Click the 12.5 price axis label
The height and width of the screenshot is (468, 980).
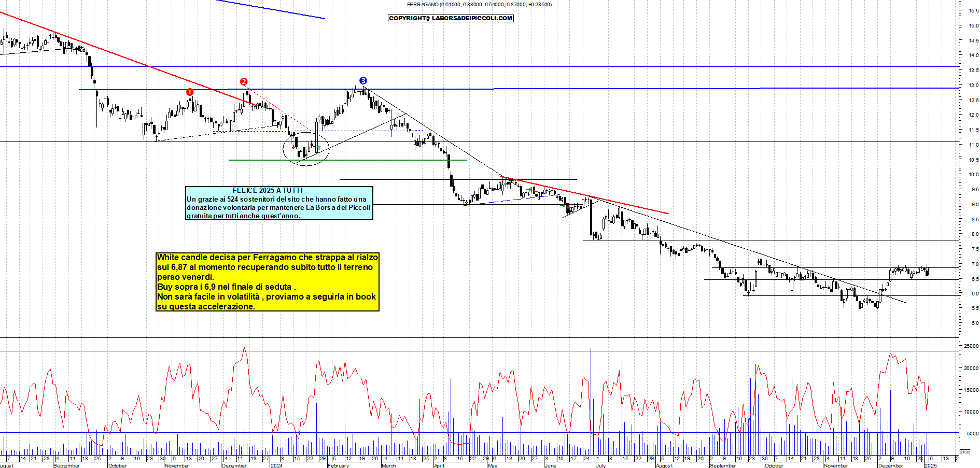pyautogui.click(x=973, y=100)
